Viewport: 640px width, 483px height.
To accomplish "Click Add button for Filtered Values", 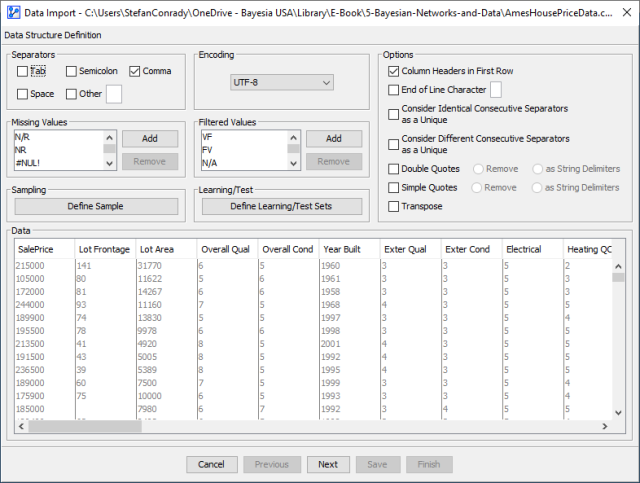I will 334,139.
